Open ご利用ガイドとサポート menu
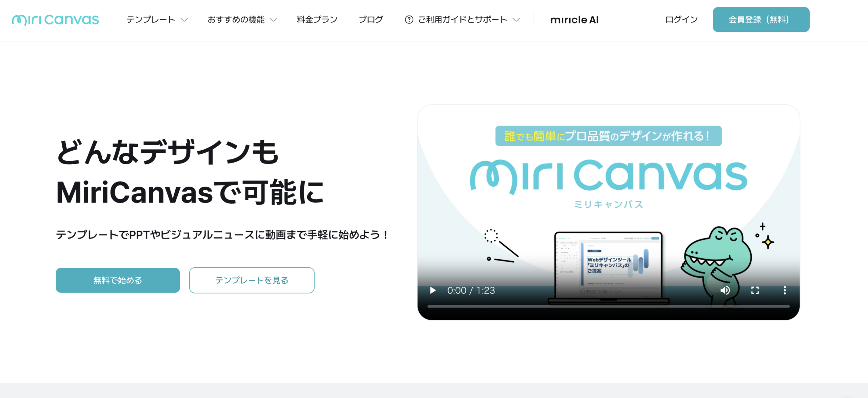 point(462,20)
